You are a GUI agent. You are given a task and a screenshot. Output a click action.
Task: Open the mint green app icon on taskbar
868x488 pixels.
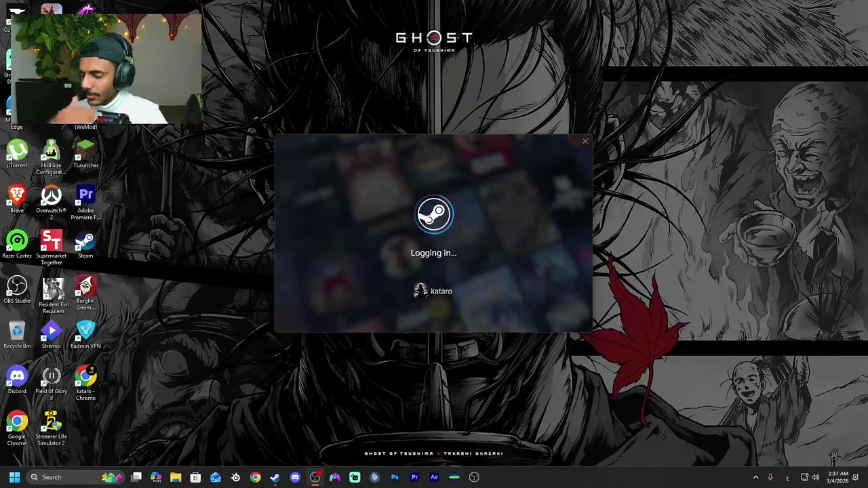(355, 477)
